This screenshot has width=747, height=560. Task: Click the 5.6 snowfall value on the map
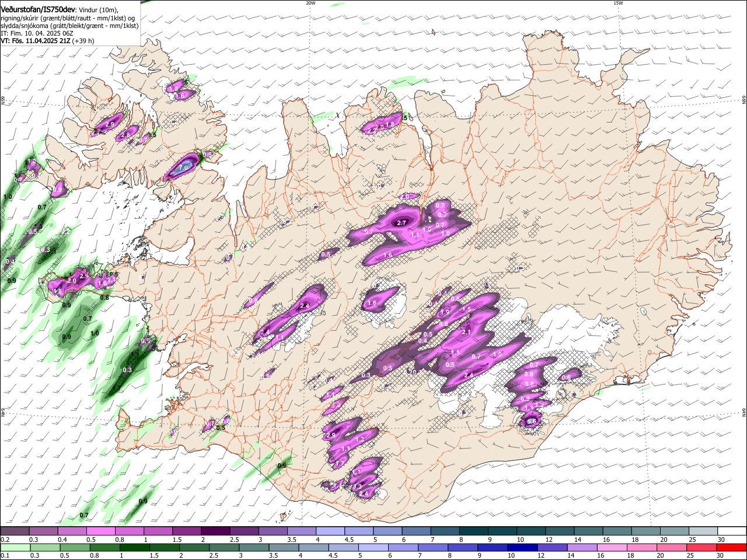pyautogui.click(x=531, y=421)
